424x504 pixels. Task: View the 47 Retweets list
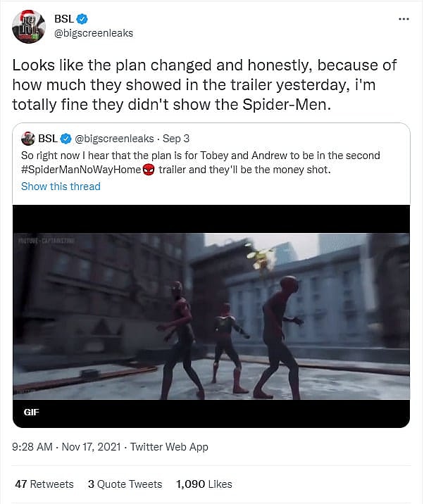(x=44, y=484)
